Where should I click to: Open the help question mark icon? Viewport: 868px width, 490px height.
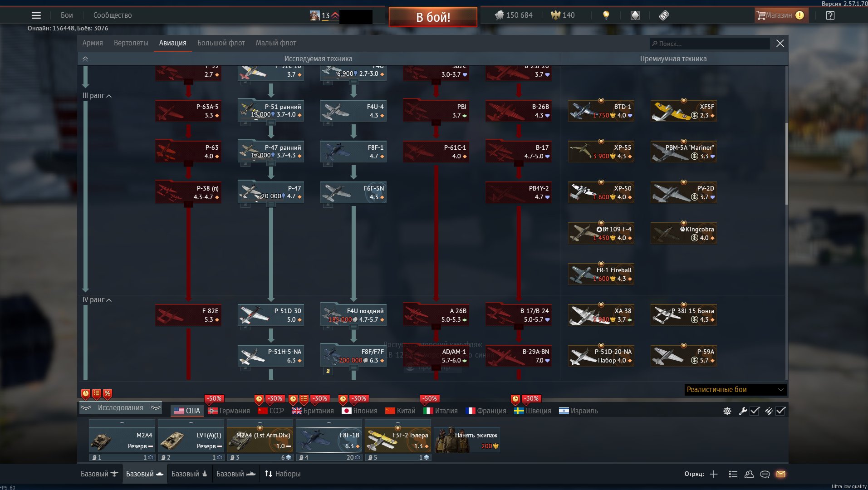point(830,15)
